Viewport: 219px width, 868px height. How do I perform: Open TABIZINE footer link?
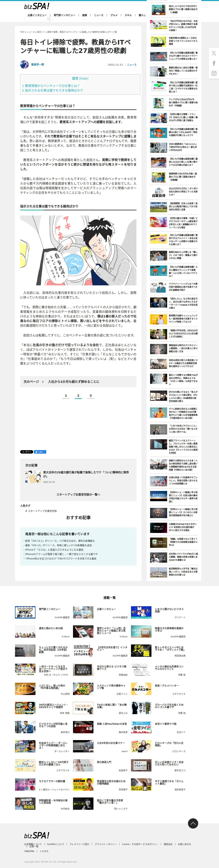pos(29,851)
